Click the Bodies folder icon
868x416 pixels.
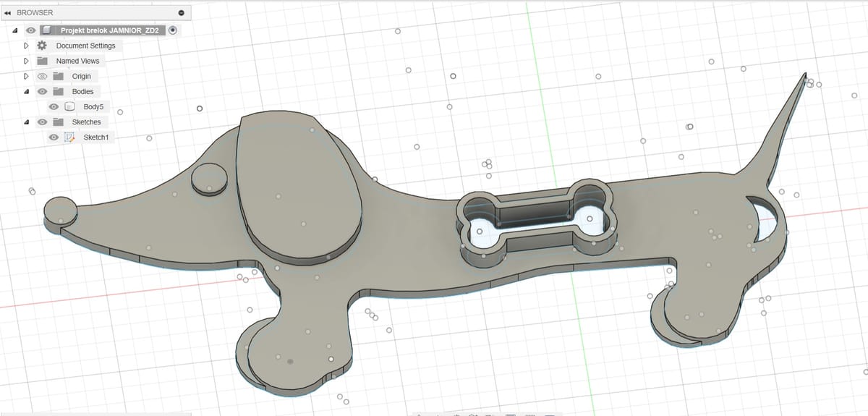pos(58,91)
